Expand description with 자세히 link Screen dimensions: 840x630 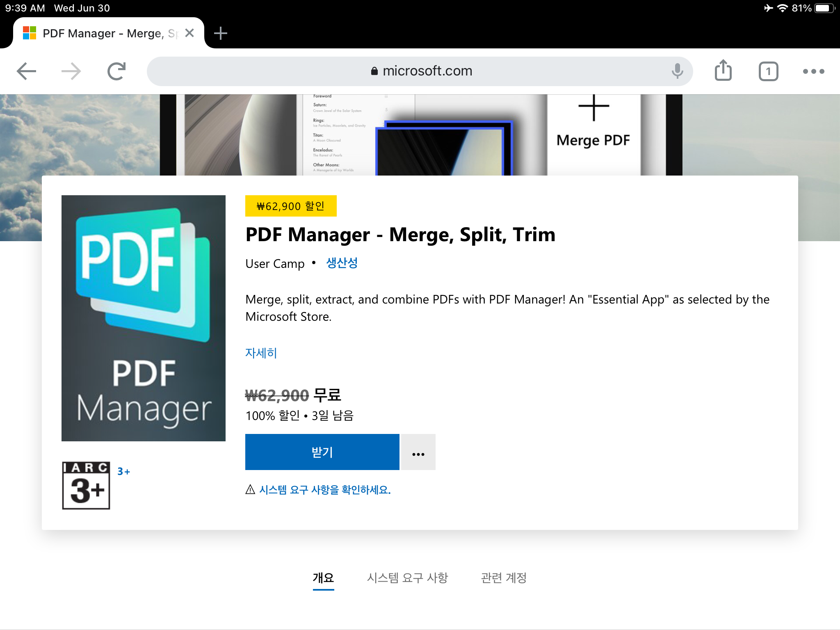[261, 353]
